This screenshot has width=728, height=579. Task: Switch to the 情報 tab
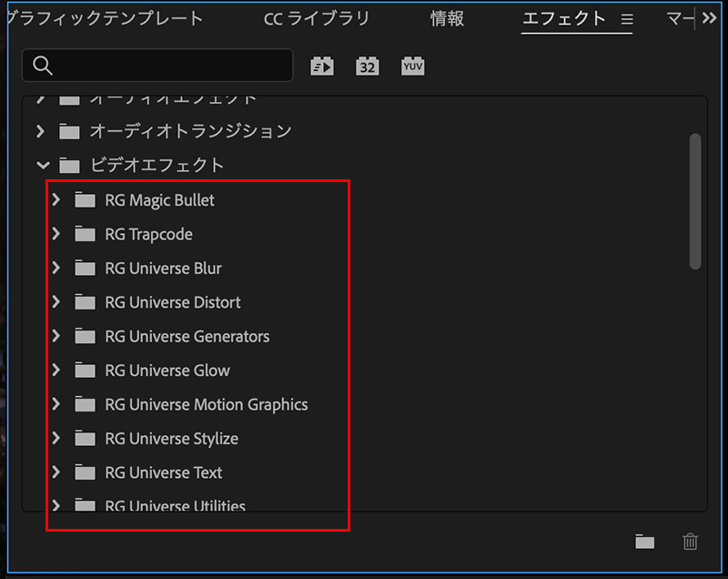click(x=447, y=19)
